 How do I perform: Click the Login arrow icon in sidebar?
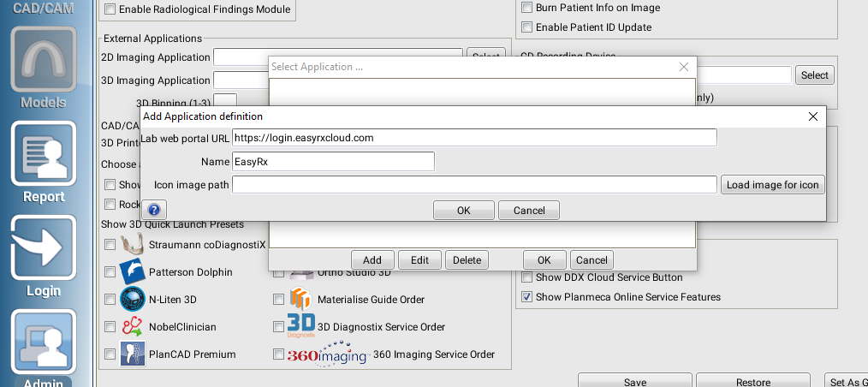pyautogui.click(x=44, y=248)
